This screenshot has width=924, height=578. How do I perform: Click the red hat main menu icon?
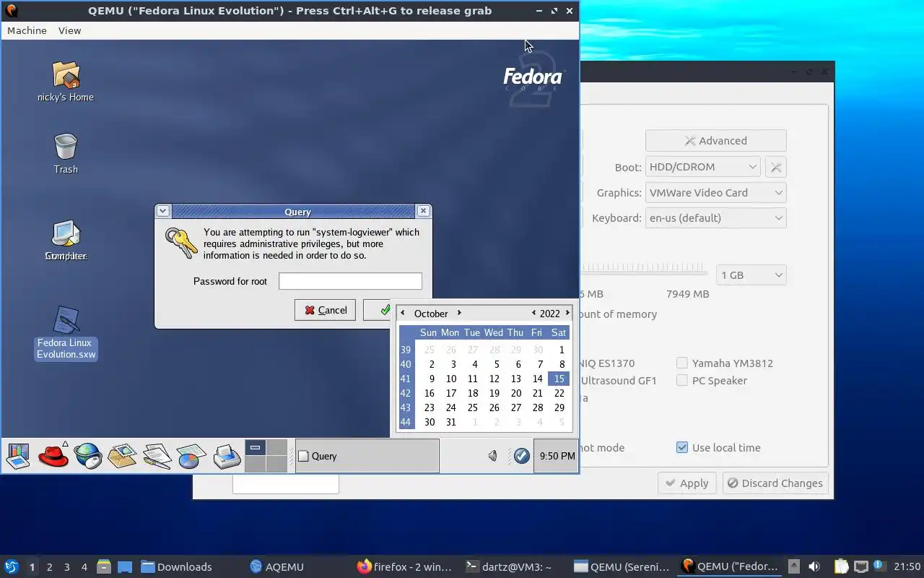[53, 456]
